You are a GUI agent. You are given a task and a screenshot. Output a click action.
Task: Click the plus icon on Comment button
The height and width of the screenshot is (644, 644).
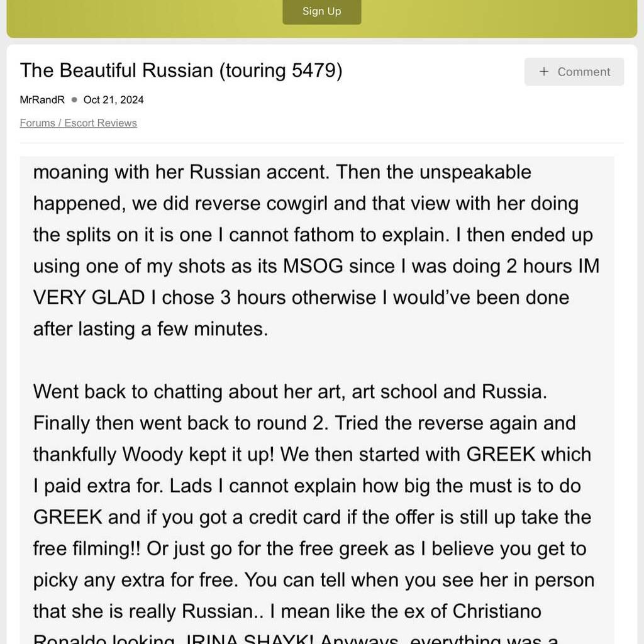[544, 72]
